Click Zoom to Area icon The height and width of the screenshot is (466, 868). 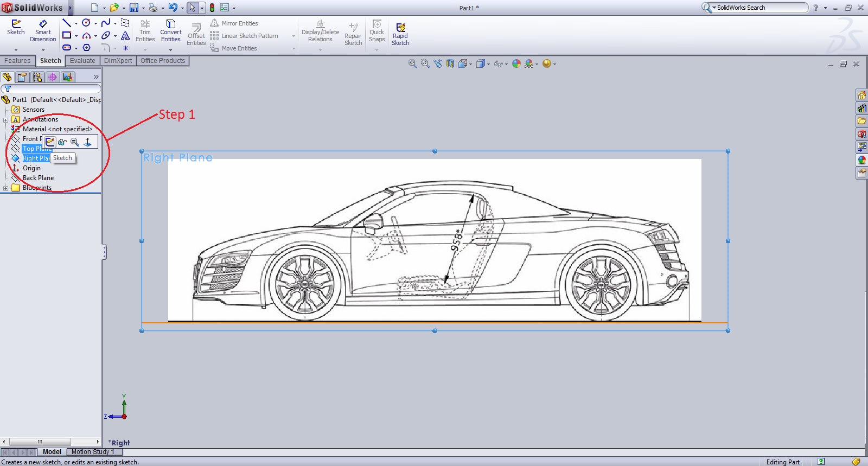coord(425,63)
